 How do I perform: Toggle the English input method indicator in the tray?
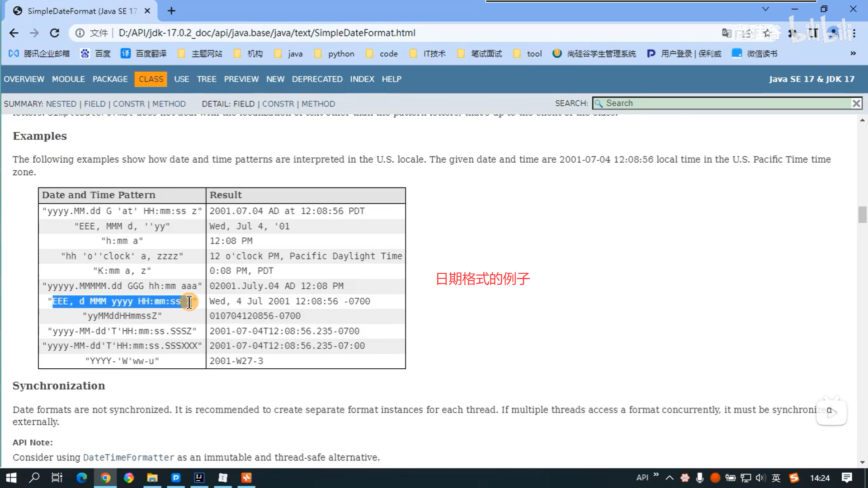click(776, 478)
